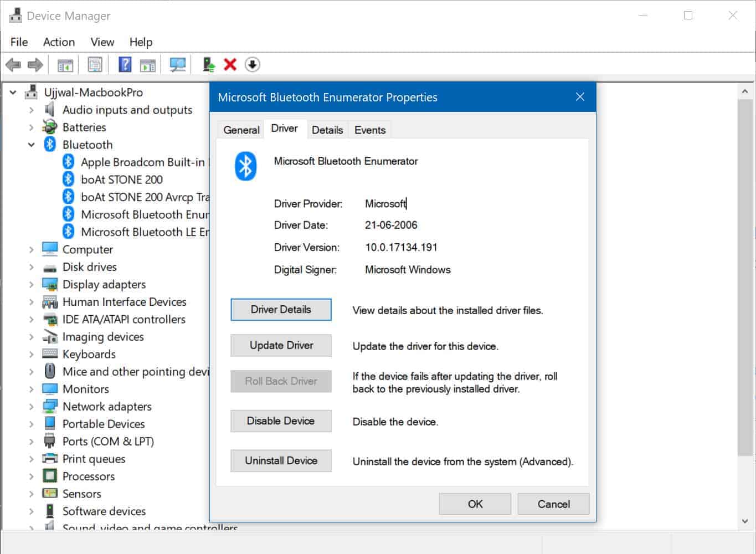Image resolution: width=756 pixels, height=554 pixels.
Task: Click the tree scrollbar down arrow
Action: coord(745,521)
